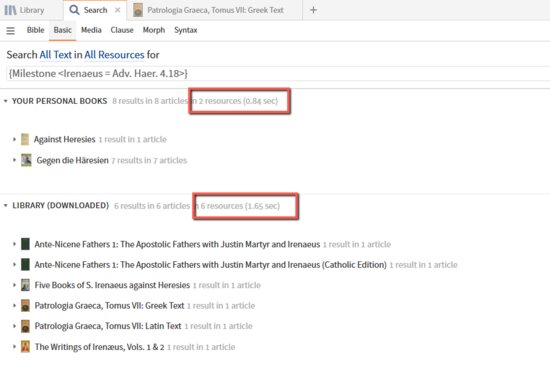Click Five Books of S. Irenaeus cover icon
Screen dimensions: 550x378
point(25,285)
